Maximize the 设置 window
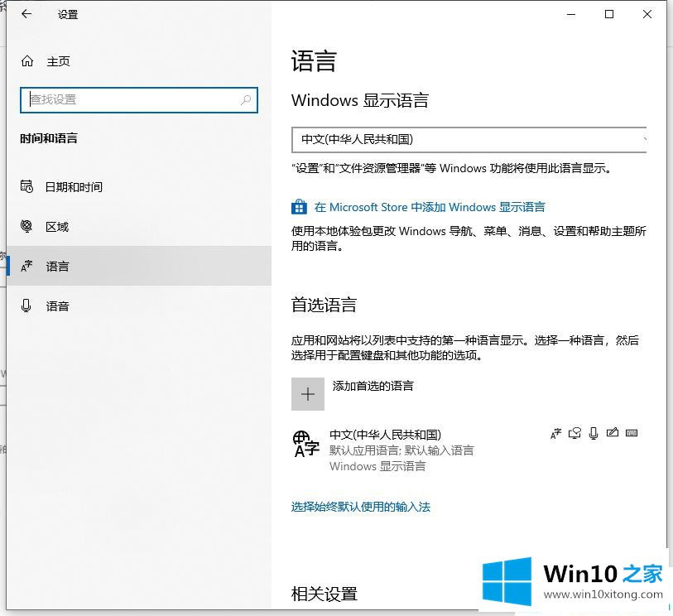 (x=609, y=14)
